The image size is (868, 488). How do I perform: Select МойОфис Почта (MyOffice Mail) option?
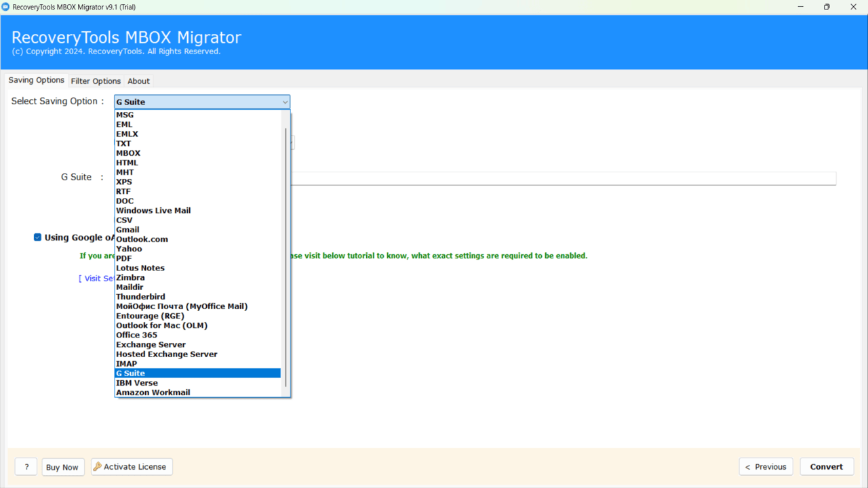tap(197, 306)
